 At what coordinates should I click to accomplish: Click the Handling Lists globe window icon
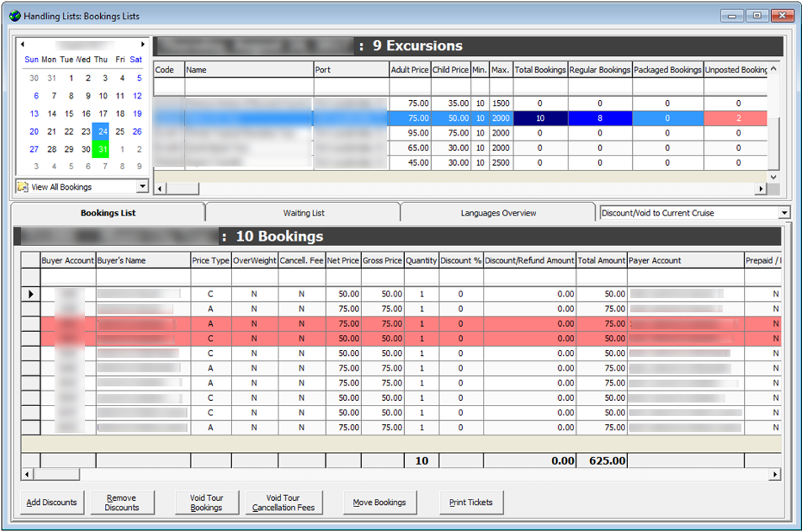pos(15,16)
